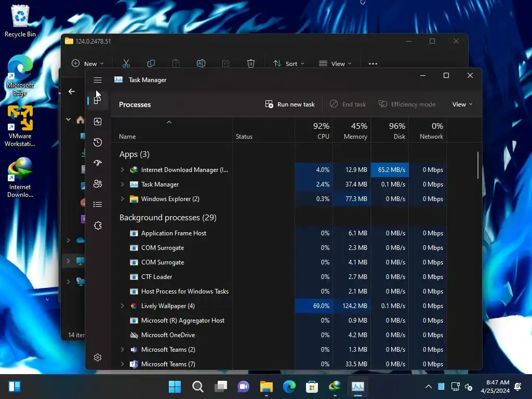532x399 pixels.
Task: Open Sort dropdown in File Explorer
Action: tap(289, 63)
